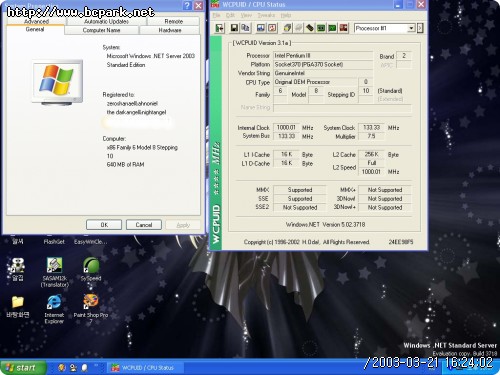Open the Tweaks menu in WCPUID
The width and height of the screenshot is (500, 375).
266,15
